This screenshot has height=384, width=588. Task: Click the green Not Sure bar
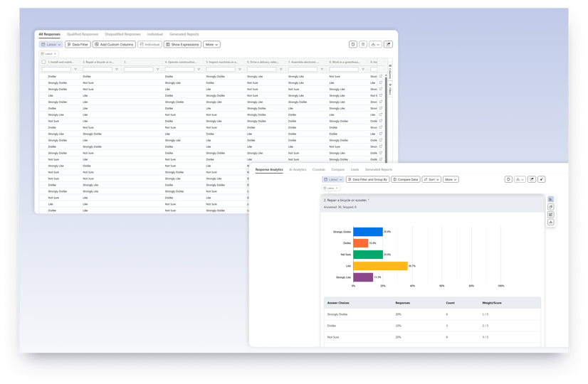click(x=368, y=255)
